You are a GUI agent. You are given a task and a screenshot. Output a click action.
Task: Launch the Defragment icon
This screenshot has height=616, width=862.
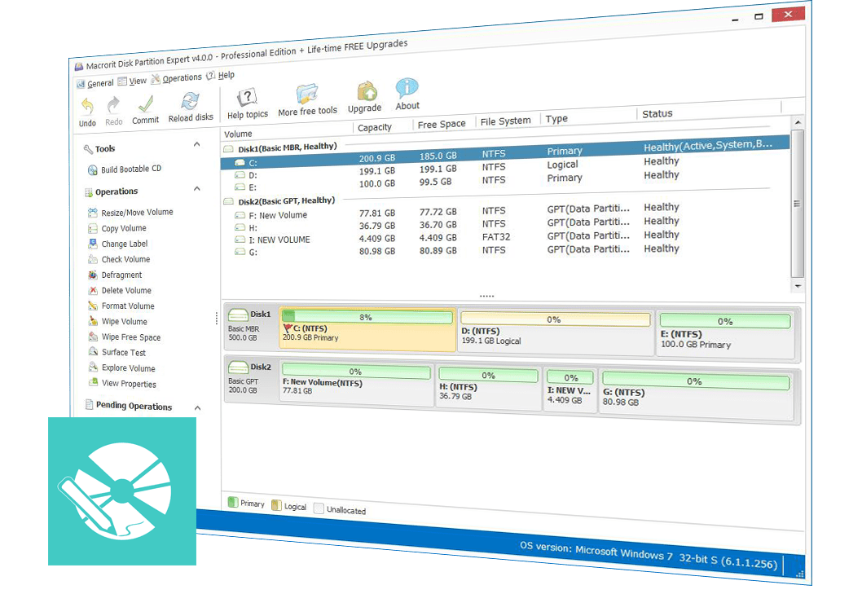(92, 275)
